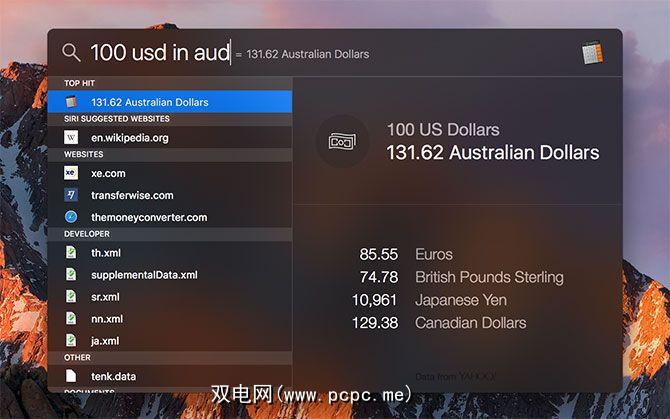Select th.xml developer file
The height and width of the screenshot is (419, 670).
(170, 253)
